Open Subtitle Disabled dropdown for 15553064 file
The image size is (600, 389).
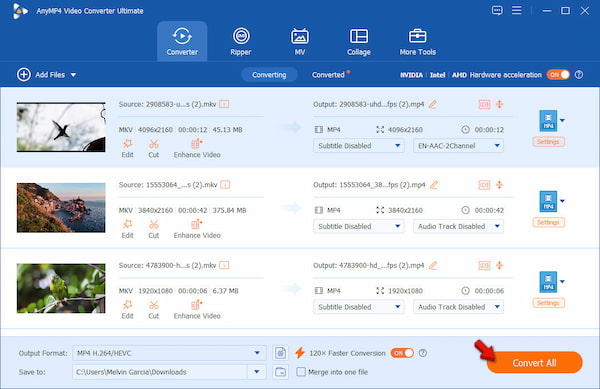359,226
